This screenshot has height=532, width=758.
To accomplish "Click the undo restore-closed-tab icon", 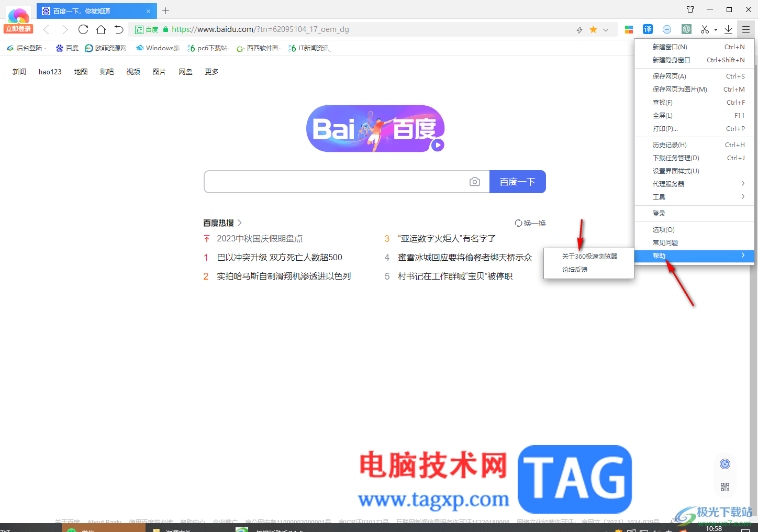I will coord(119,29).
